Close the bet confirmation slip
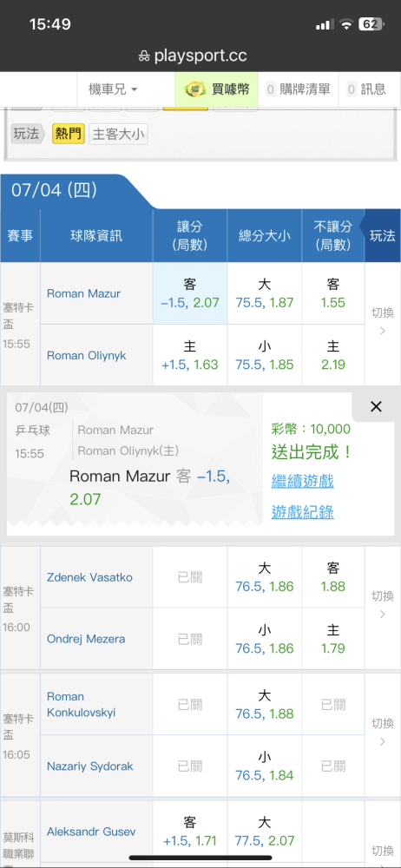Image resolution: width=401 pixels, height=868 pixels. click(376, 407)
